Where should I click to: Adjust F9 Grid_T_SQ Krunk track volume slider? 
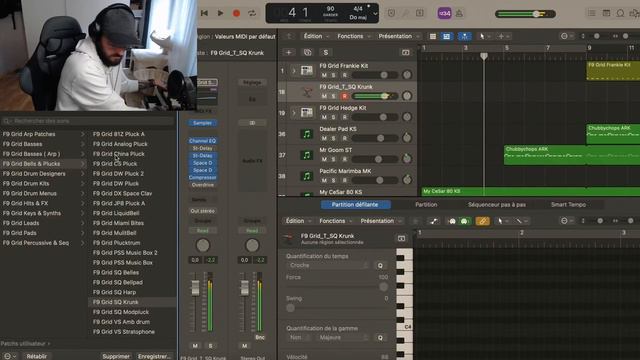coord(375,96)
